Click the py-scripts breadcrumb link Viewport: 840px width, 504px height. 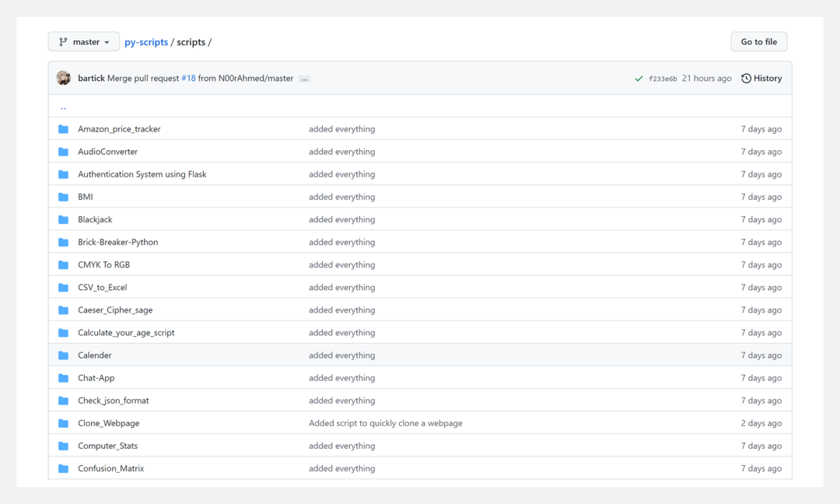tap(146, 42)
